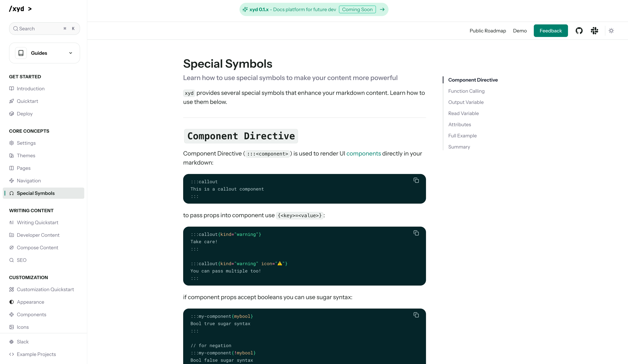
Task: Open Public Roadmap in top navigation
Action: (487, 31)
